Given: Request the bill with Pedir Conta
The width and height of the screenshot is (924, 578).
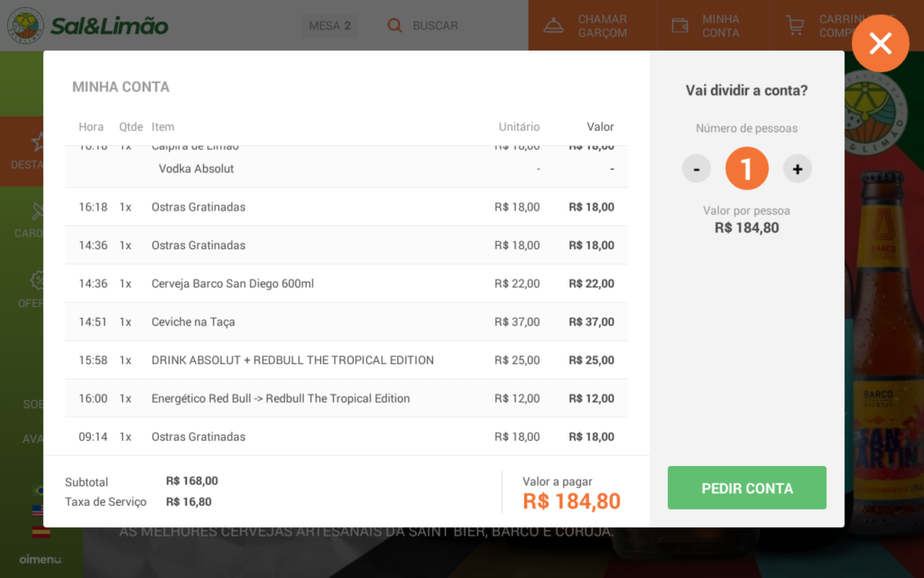Looking at the screenshot, I should (x=746, y=488).
